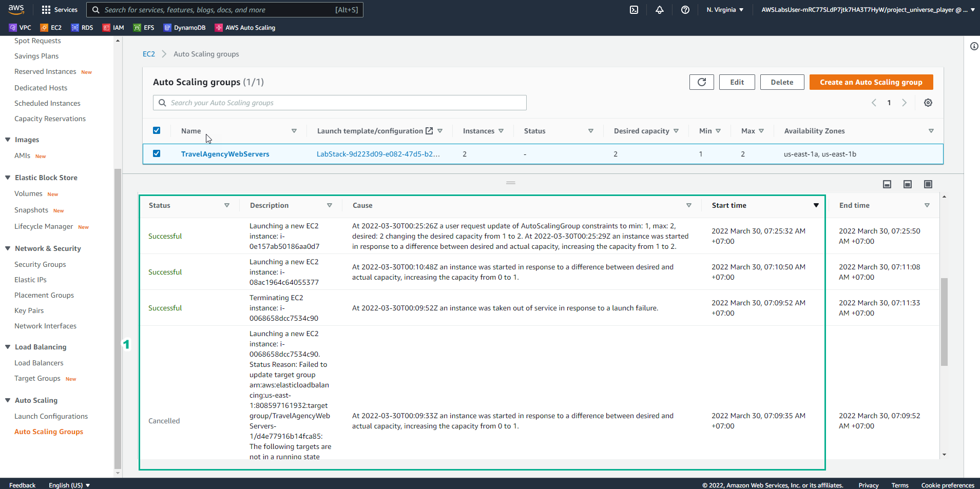
Task: Collapse the Auto Scaling sidebar section
Action: click(8, 400)
